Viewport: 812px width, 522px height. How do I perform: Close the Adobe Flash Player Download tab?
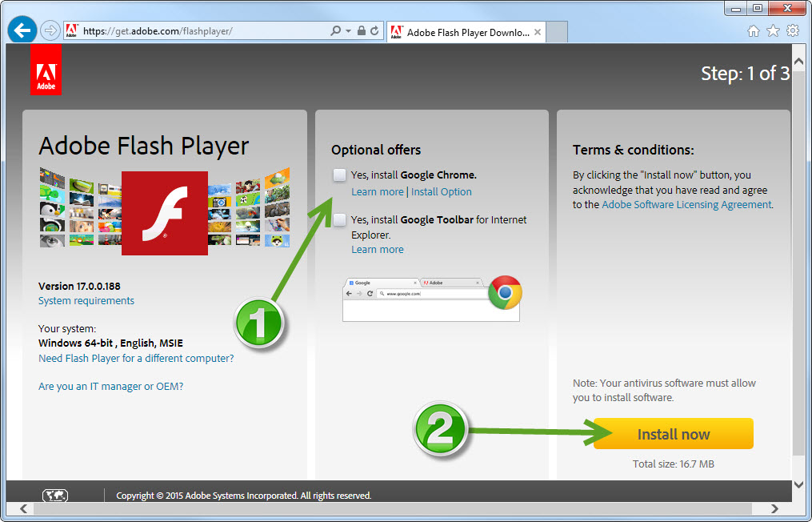click(x=538, y=32)
